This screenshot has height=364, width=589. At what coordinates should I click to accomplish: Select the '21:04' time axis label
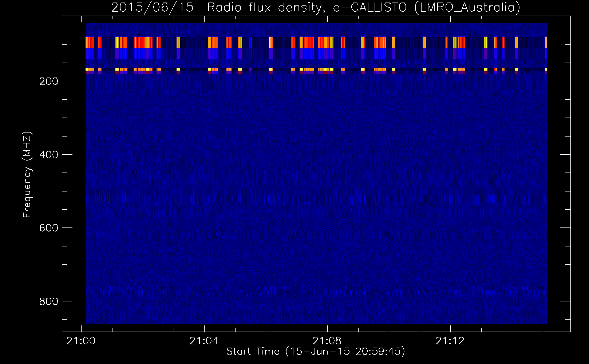[204, 341]
